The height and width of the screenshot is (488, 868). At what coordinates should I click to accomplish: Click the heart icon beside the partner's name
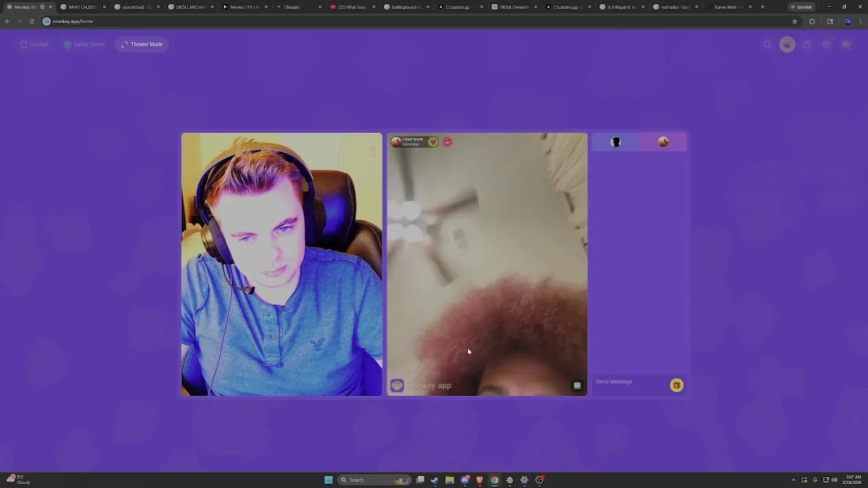point(433,142)
